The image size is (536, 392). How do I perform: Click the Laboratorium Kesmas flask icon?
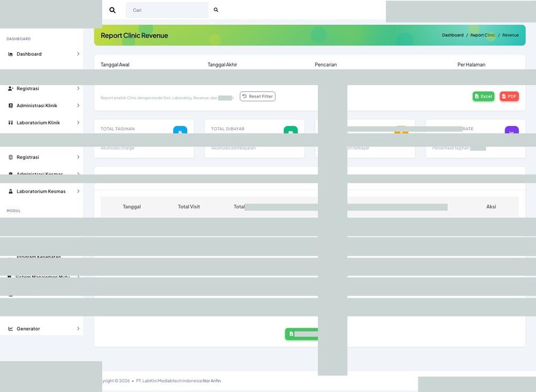point(11,191)
